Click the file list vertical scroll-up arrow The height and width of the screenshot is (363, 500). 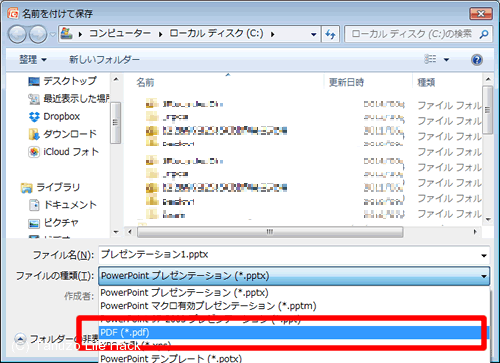488,79
